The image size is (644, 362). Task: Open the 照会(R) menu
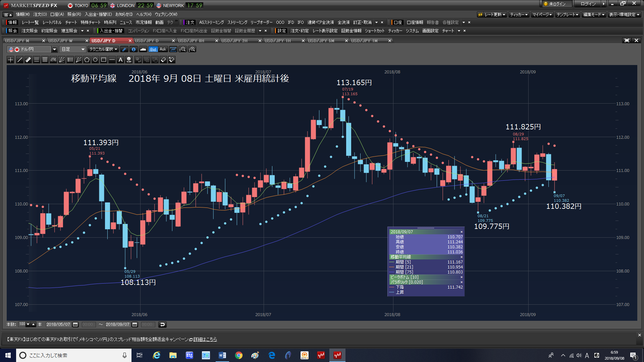(74, 14)
